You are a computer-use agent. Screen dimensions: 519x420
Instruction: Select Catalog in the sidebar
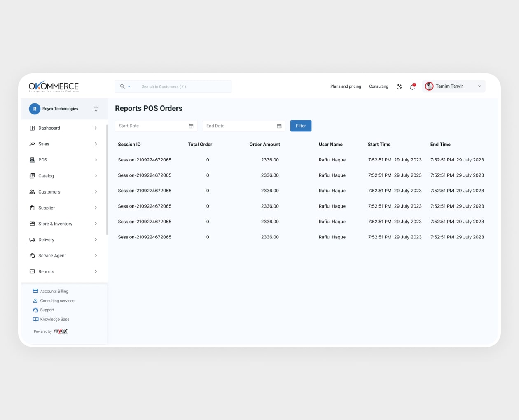click(46, 176)
